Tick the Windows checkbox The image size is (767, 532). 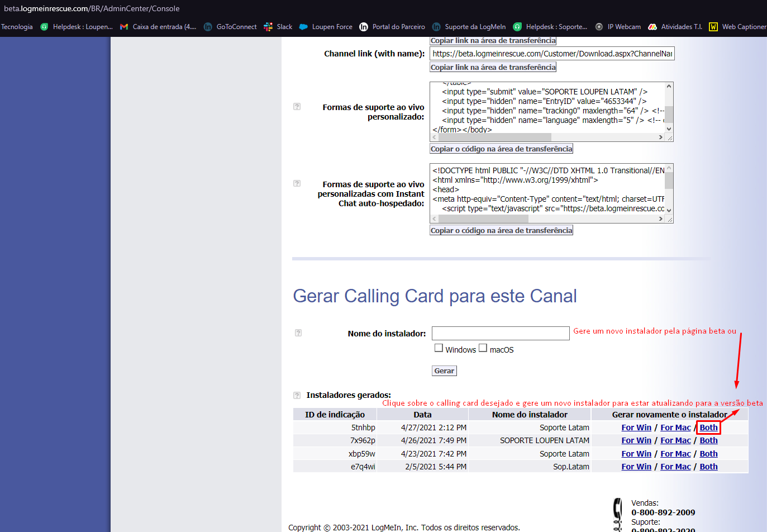click(439, 348)
